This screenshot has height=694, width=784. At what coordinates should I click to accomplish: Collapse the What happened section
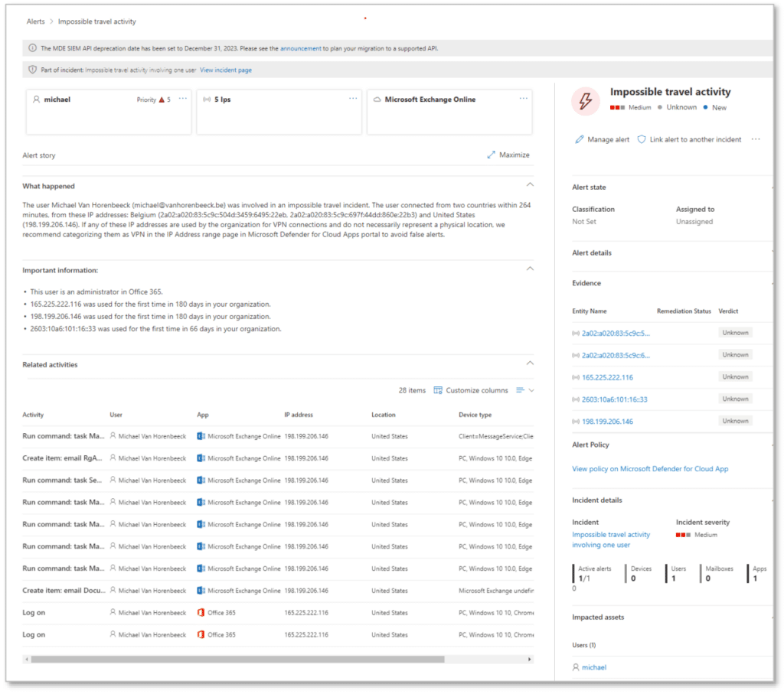[530, 184]
